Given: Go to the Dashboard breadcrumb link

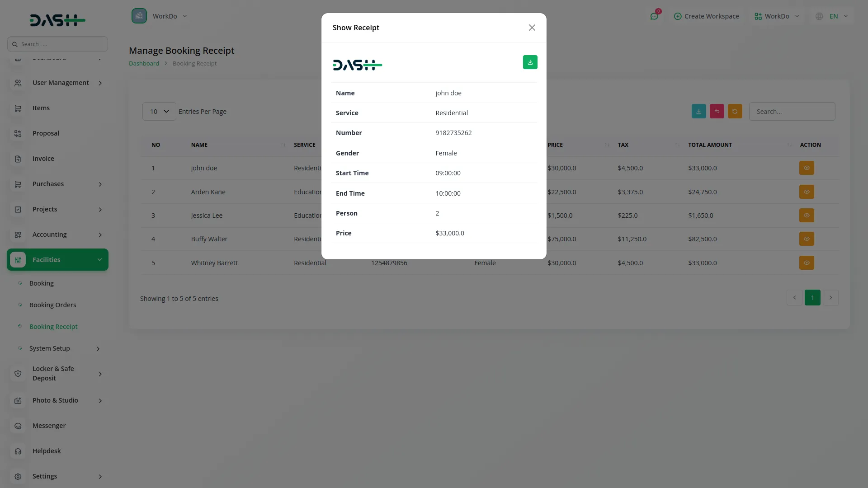Looking at the screenshot, I should coord(144,64).
